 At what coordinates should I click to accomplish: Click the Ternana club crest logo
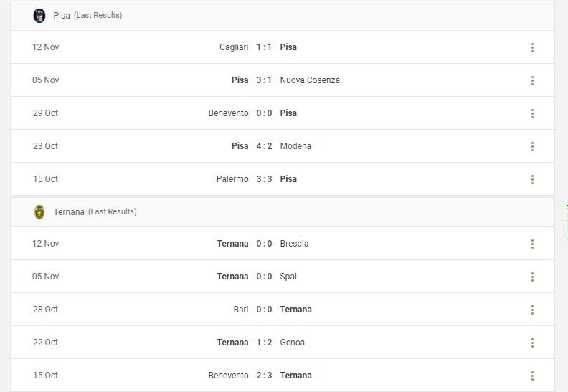[39, 212]
